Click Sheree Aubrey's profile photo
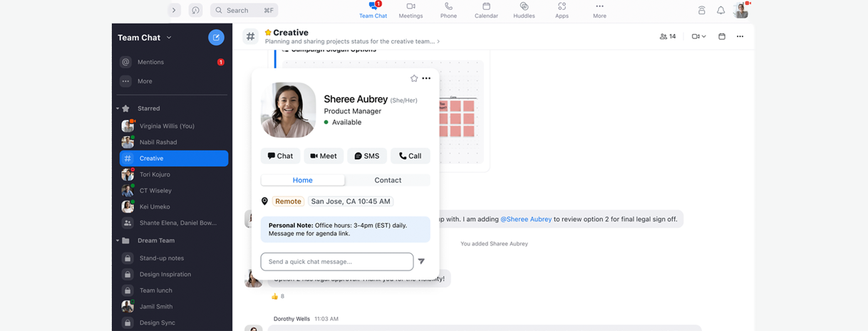This screenshot has width=868, height=331. (288, 110)
